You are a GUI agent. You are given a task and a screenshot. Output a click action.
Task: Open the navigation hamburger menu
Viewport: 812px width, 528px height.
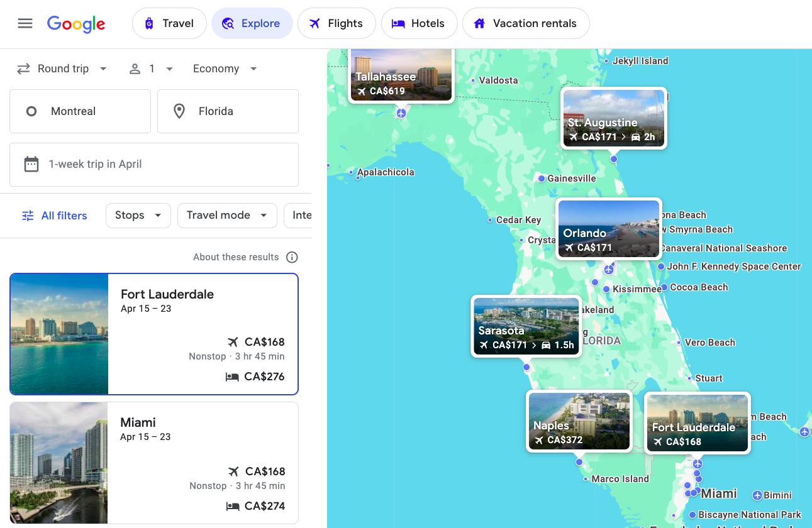click(x=25, y=23)
